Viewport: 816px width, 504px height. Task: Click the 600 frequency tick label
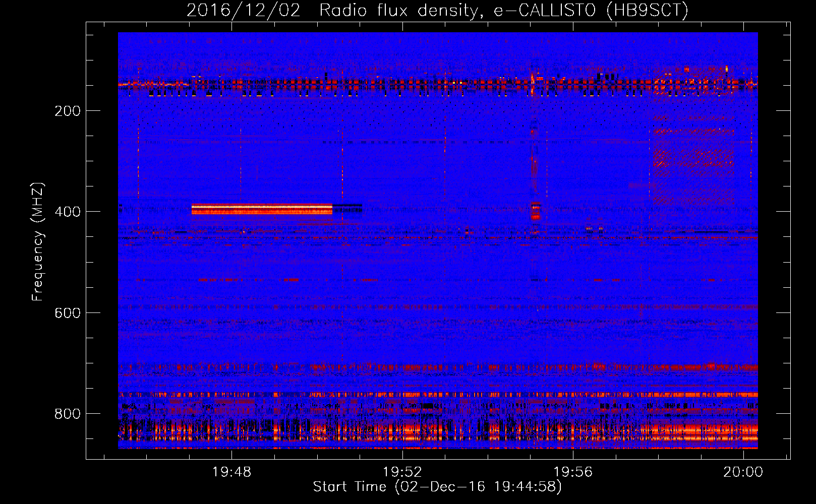point(68,313)
